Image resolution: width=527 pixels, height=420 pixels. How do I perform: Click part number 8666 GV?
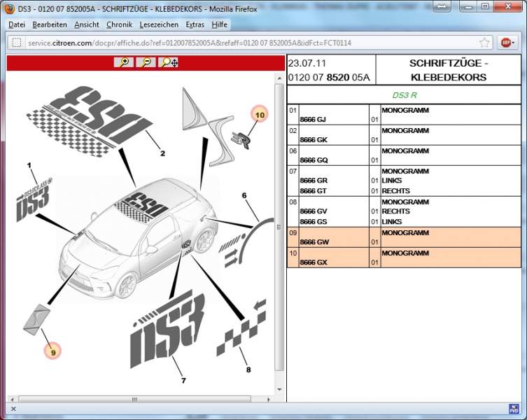pyautogui.click(x=314, y=211)
